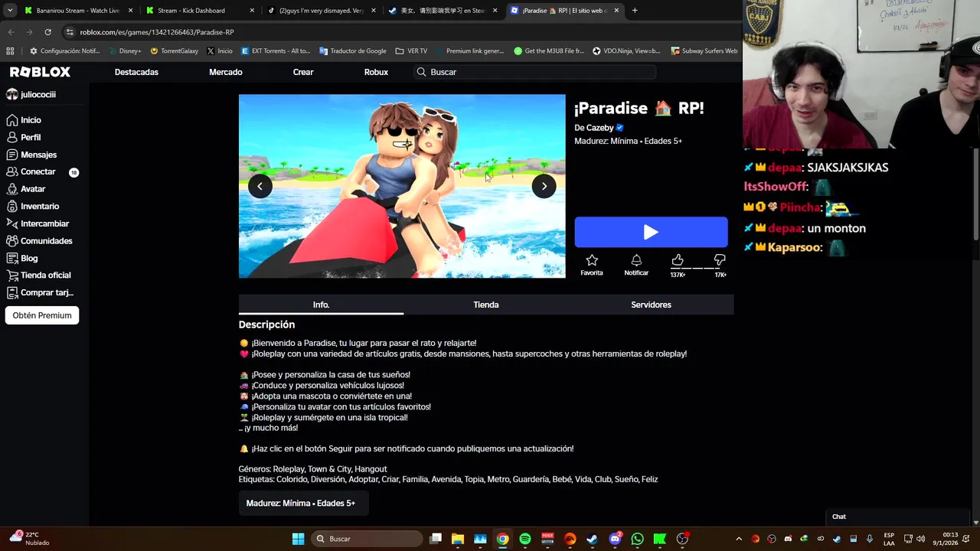The width and height of the screenshot is (980, 551).
Task: Like the game with thumbs-up icon
Action: coord(678,260)
